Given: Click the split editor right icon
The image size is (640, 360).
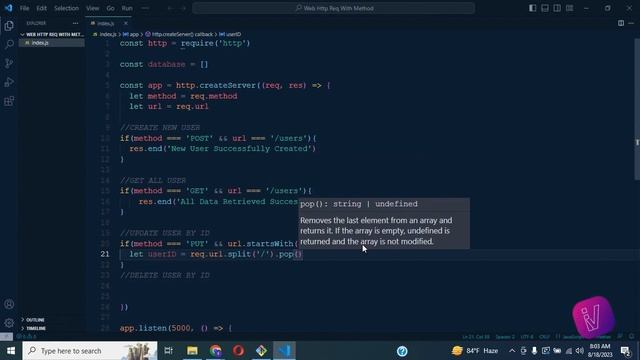Looking at the screenshot, I should point(621,23).
